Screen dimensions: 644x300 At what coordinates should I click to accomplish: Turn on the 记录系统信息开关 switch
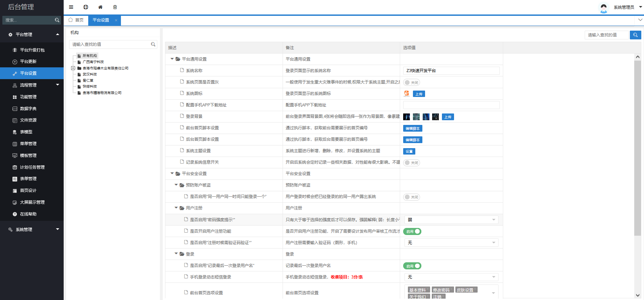click(412, 163)
